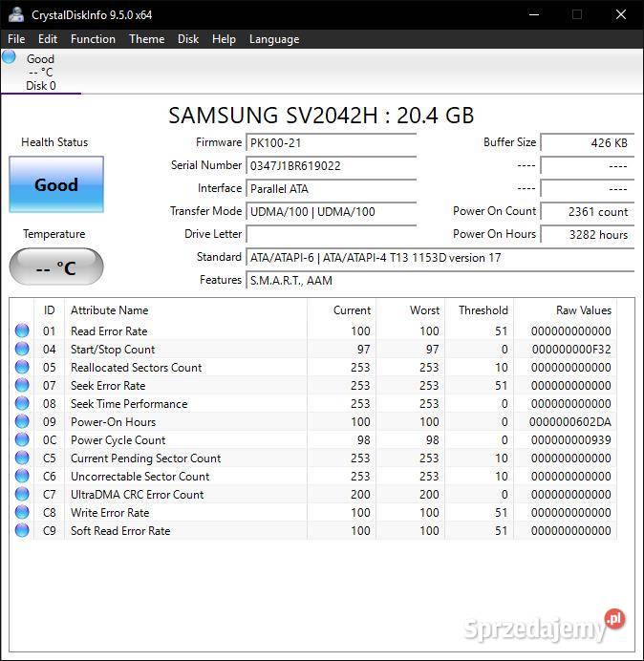Click the Firmware field PK100-21
The height and width of the screenshot is (661, 644).
tap(331, 143)
